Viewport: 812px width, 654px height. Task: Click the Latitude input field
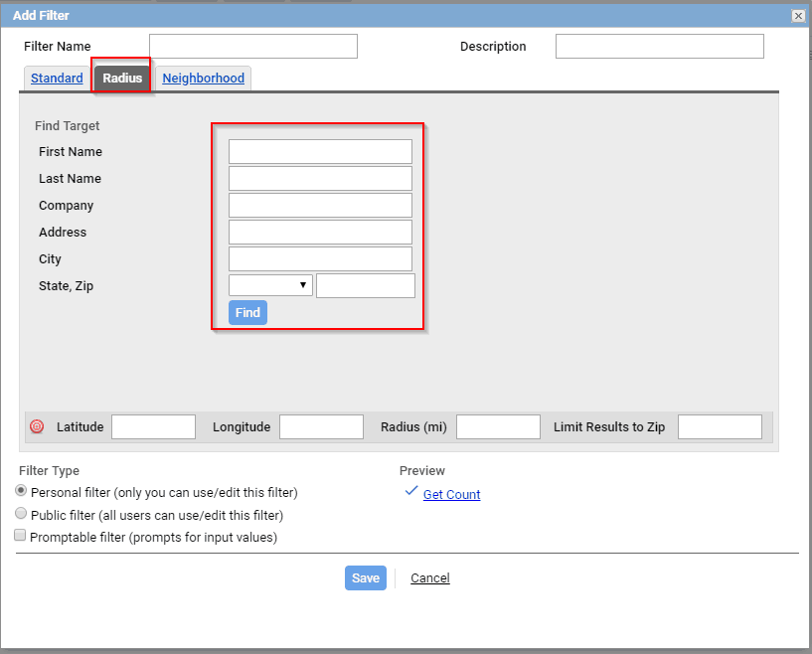click(153, 426)
